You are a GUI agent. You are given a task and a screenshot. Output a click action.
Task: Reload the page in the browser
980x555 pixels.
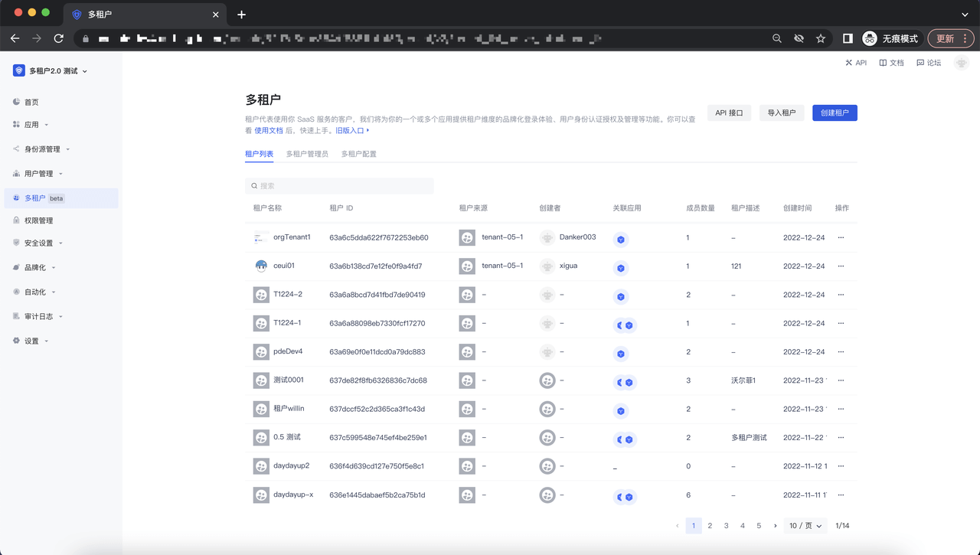[59, 38]
